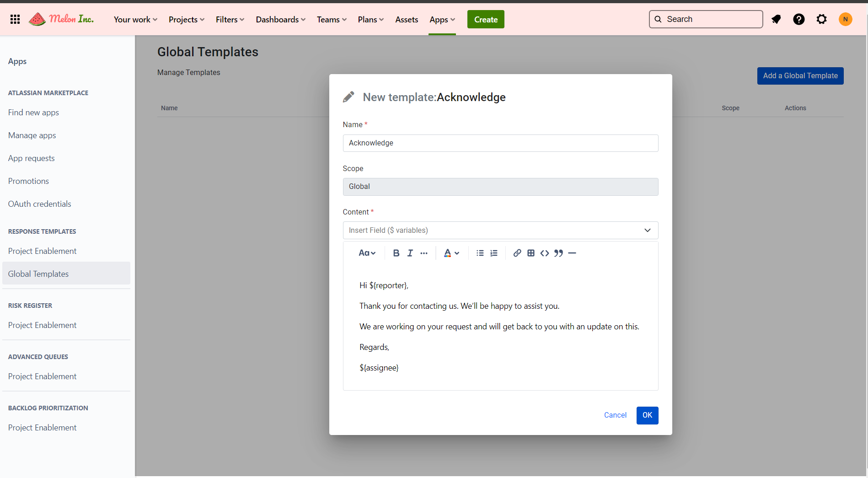Insert a code block in the editor
This screenshot has width=868, height=478.
[544, 253]
